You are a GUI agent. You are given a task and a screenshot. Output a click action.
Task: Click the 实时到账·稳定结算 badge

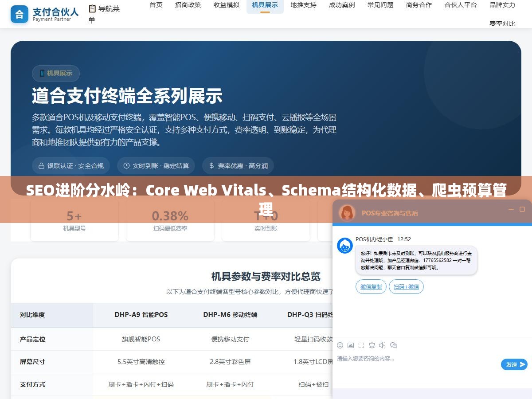click(x=156, y=166)
